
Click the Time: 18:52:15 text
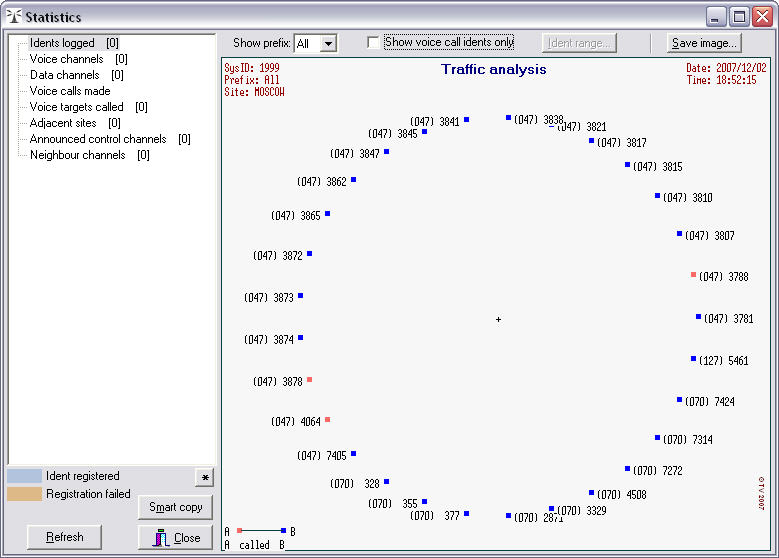coord(721,80)
